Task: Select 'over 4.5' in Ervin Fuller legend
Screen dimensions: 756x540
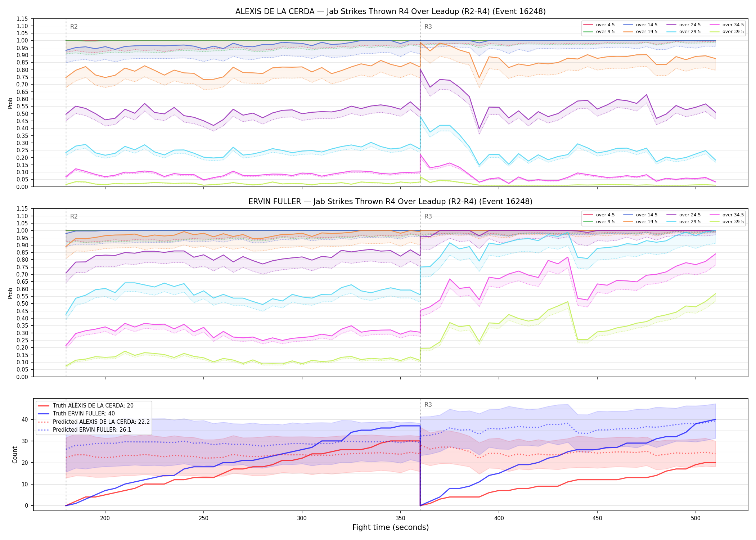Action: click(x=599, y=215)
